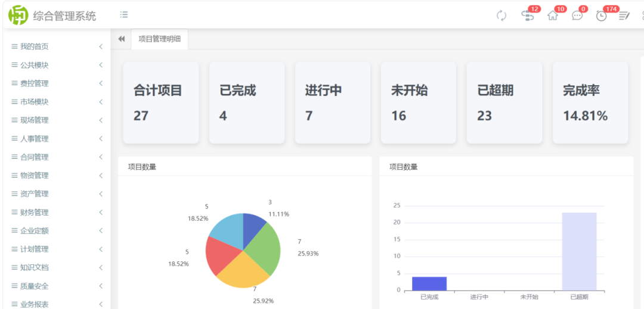644x309 pixels.
Task: Toggle the sidebar collapse hamburger icon
Action: (x=123, y=15)
